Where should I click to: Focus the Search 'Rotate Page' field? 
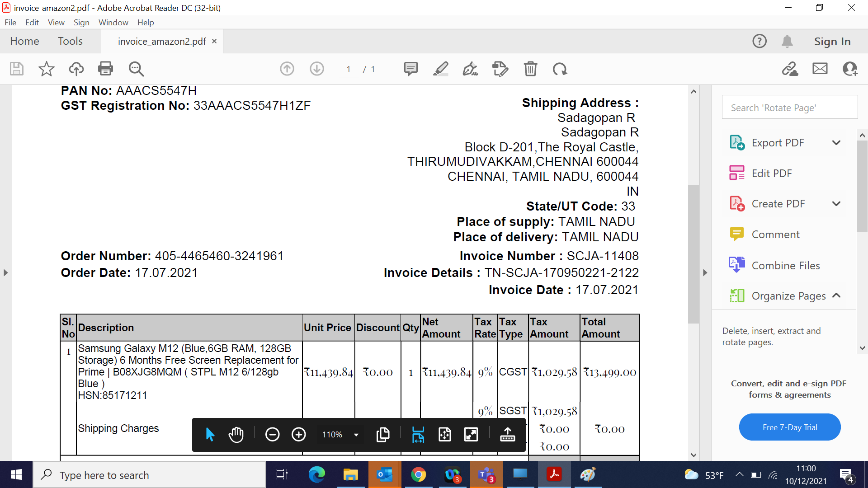[789, 108]
